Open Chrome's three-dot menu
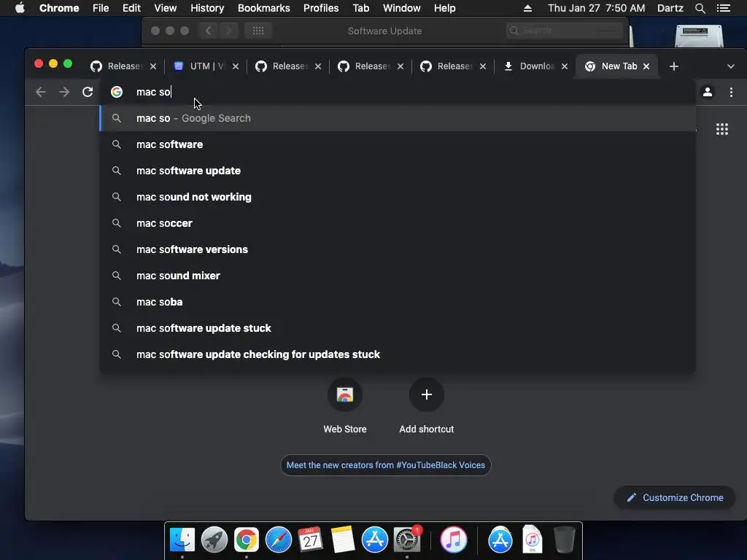747x560 pixels. tap(731, 92)
